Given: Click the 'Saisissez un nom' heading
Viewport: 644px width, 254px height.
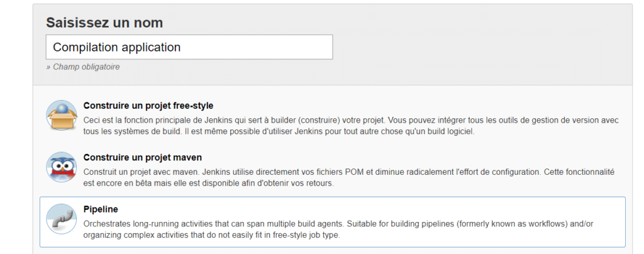Looking at the screenshot, I should [x=104, y=23].
